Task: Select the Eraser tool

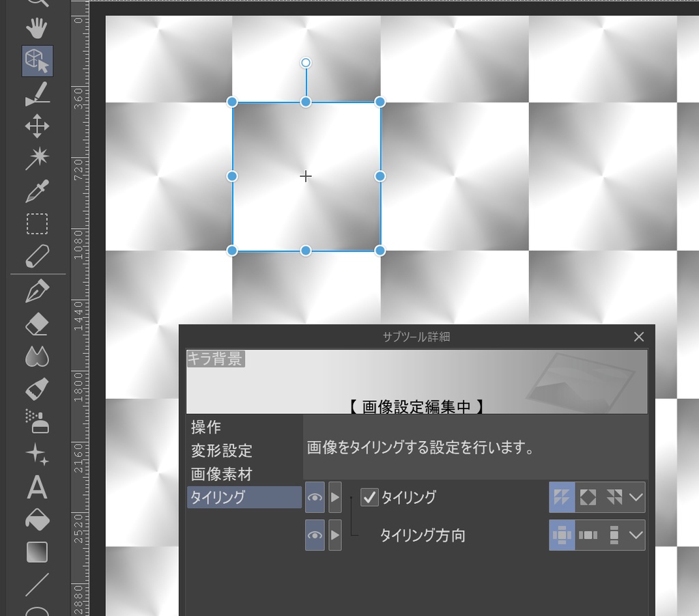Action: [38, 322]
